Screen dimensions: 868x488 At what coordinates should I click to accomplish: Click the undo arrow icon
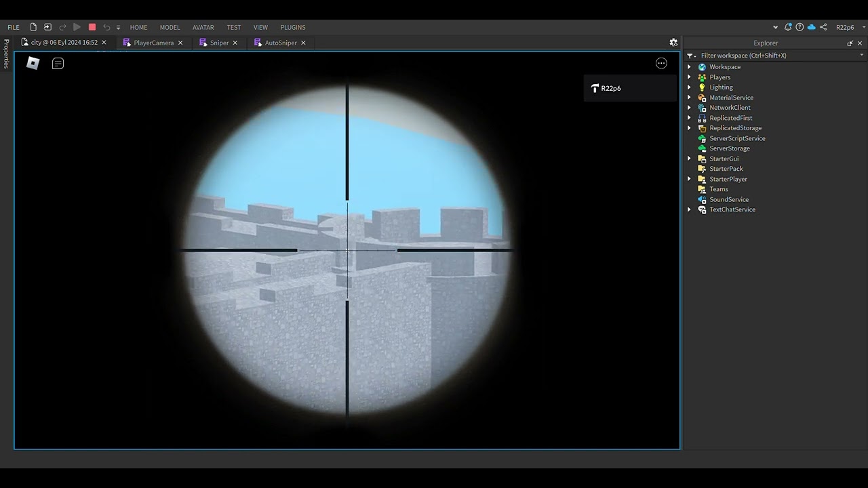[106, 27]
